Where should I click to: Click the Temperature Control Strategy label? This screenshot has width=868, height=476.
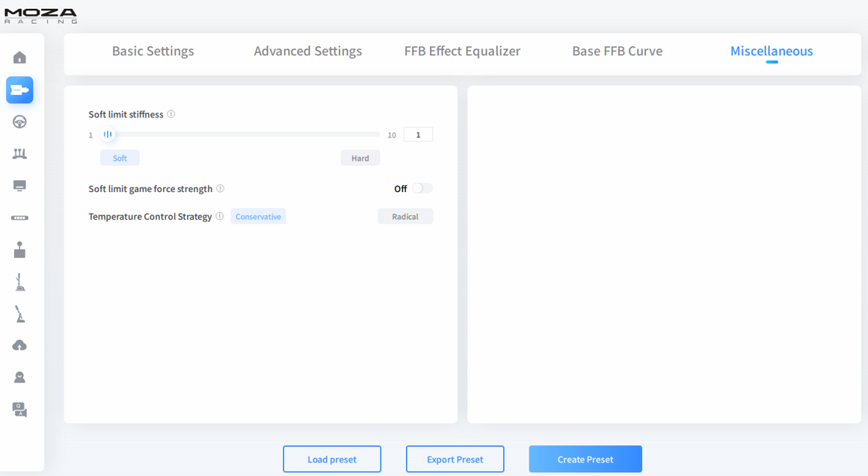tap(150, 217)
